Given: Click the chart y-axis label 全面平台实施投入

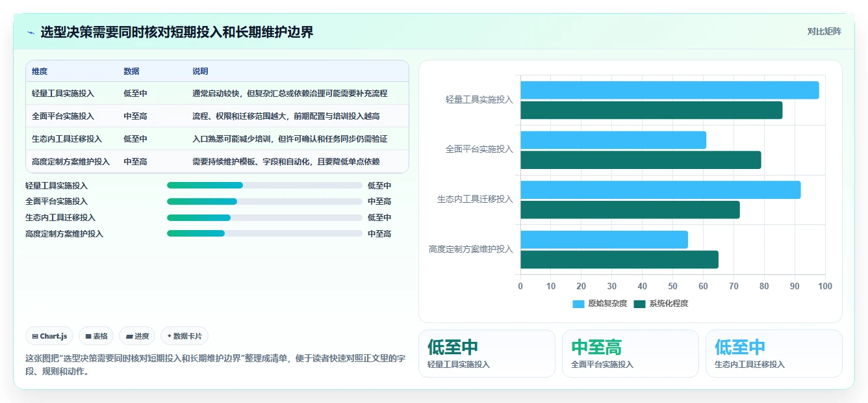Looking at the screenshot, I should [x=479, y=149].
